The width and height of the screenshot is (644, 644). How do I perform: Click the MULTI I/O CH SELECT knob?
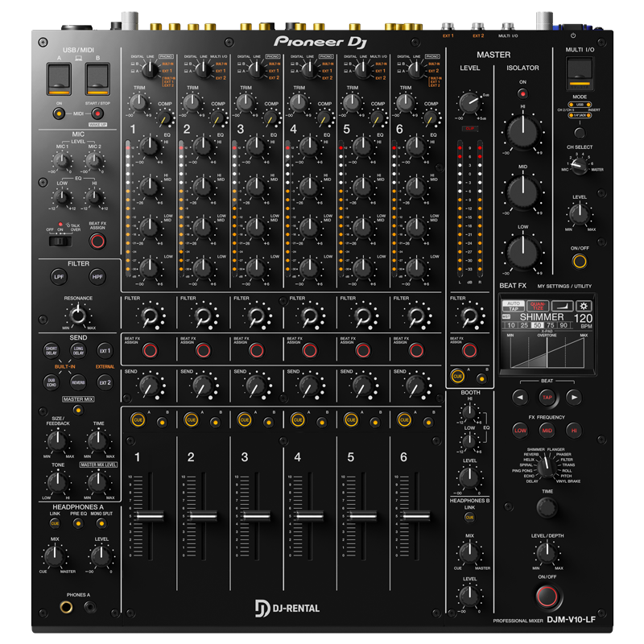579,166
